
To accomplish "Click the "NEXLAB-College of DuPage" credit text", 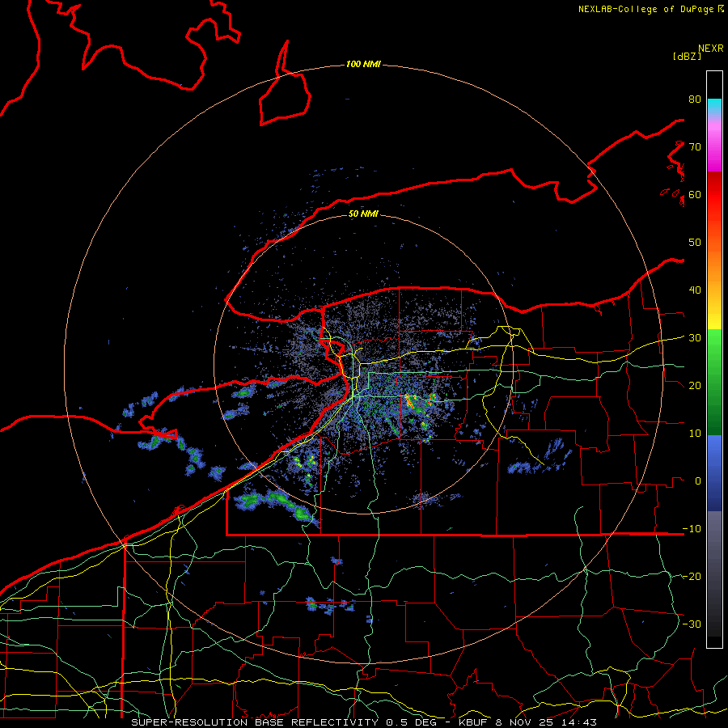I will [645, 9].
